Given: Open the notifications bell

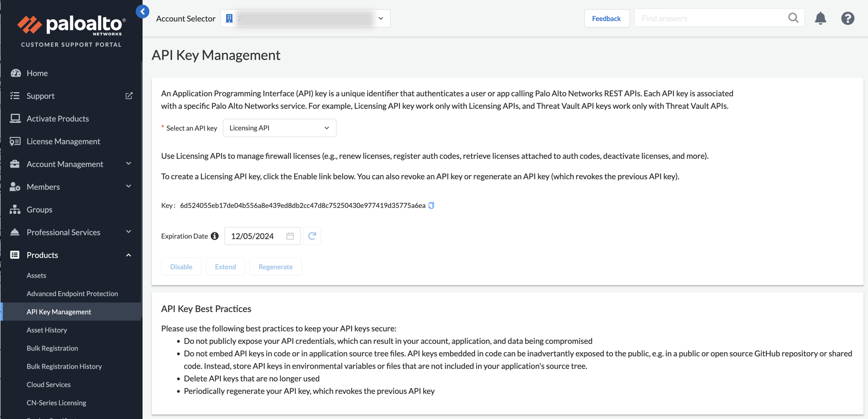Looking at the screenshot, I should point(820,19).
